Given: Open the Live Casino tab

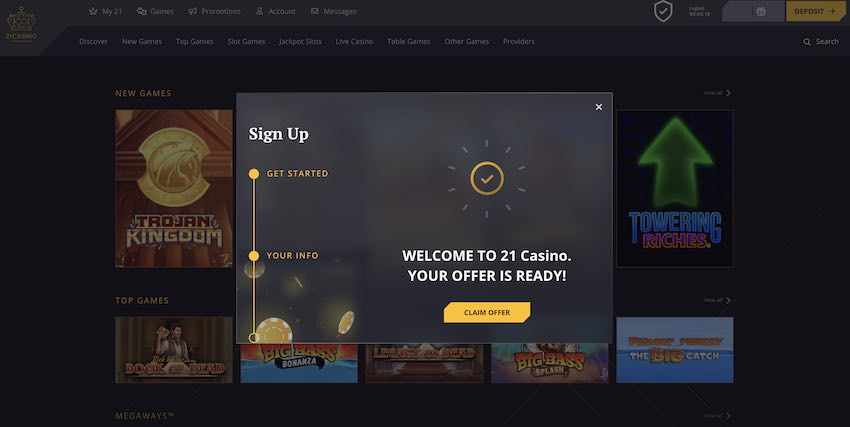Looking at the screenshot, I should [x=354, y=42].
